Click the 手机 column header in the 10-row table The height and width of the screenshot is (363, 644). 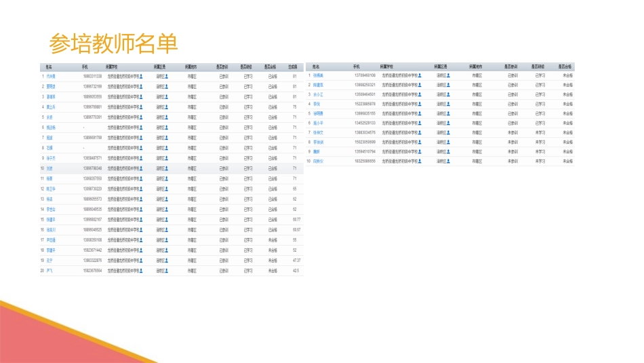click(357, 66)
